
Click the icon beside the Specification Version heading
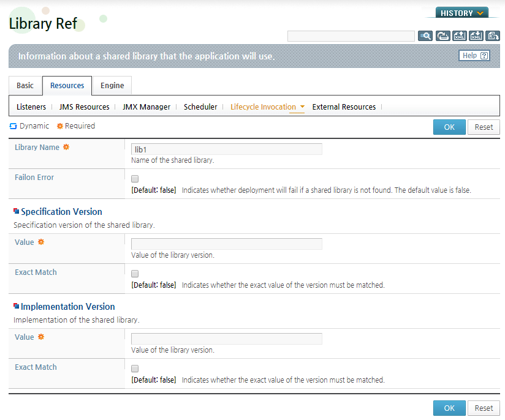pos(16,211)
